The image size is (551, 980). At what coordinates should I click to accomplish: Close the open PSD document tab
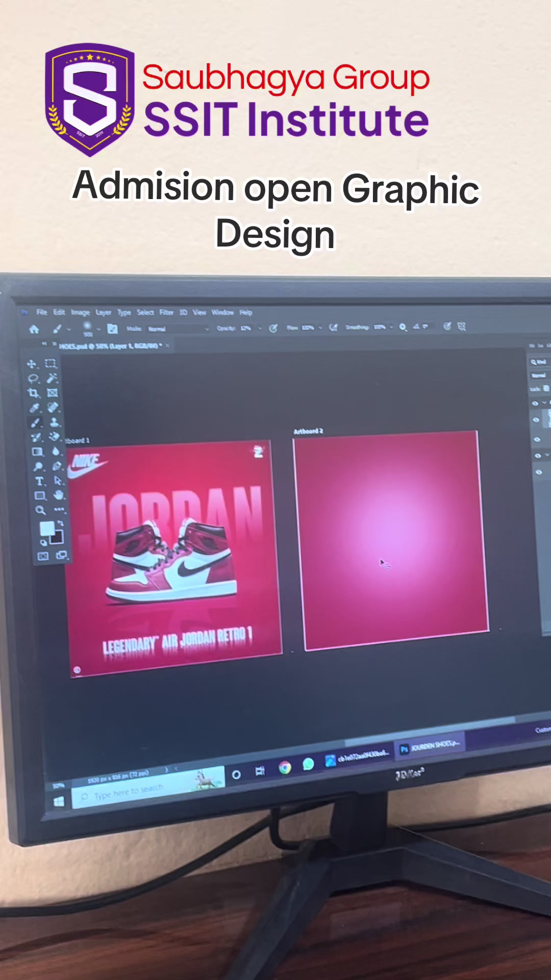(167, 346)
